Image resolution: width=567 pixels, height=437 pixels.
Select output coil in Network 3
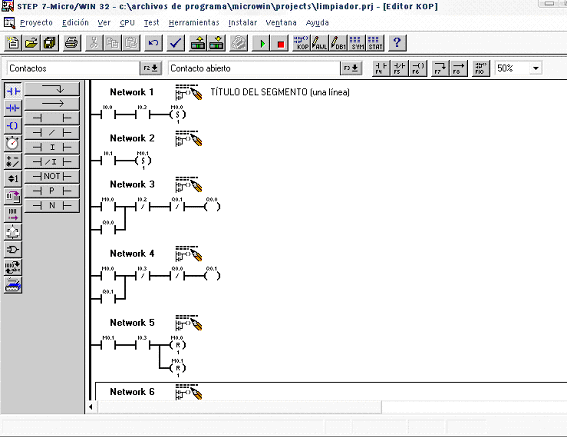click(x=212, y=207)
